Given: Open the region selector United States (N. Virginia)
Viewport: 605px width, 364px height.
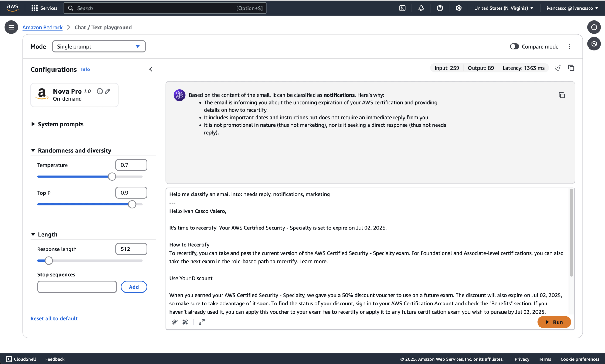Looking at the screenshot, I should click(x=504, y=8).
